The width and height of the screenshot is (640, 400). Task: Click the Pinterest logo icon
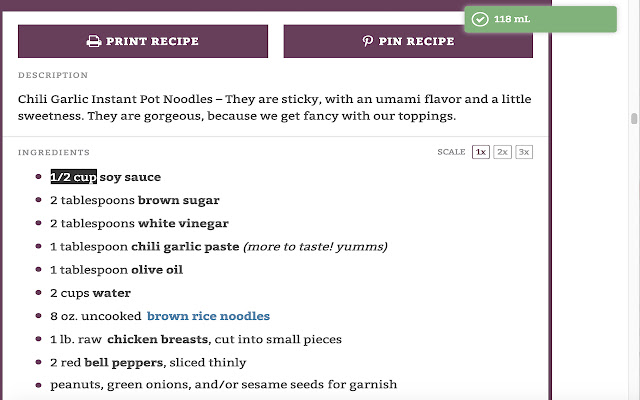click(x=368, y=42)
